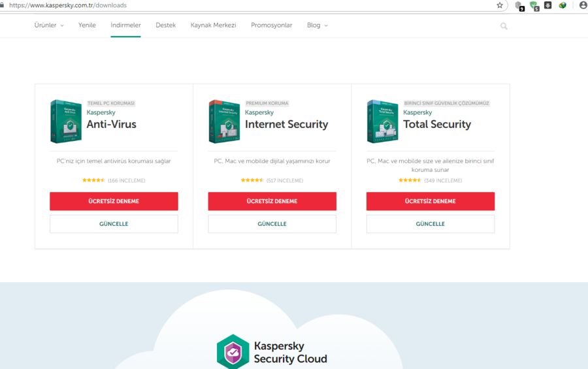The height and width of the screenshot is (369, 588).
Task: Open the Chrome profile avatar icon
Action: (x=583, y=5)
